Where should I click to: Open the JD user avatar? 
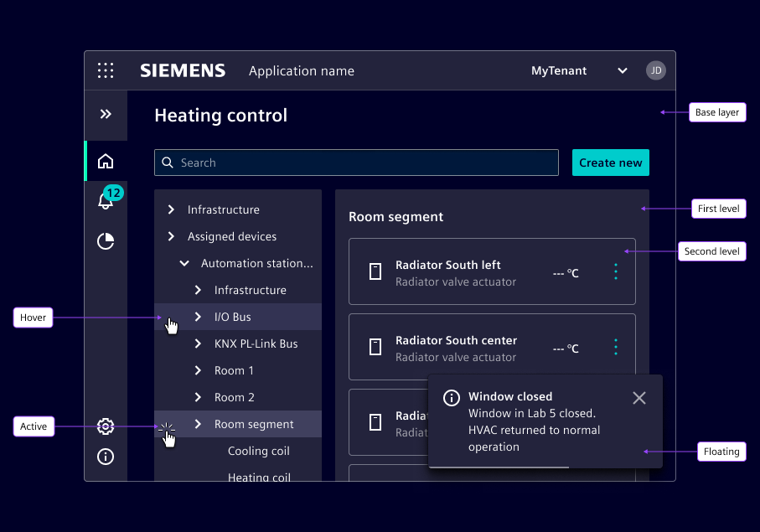[656, 70]
